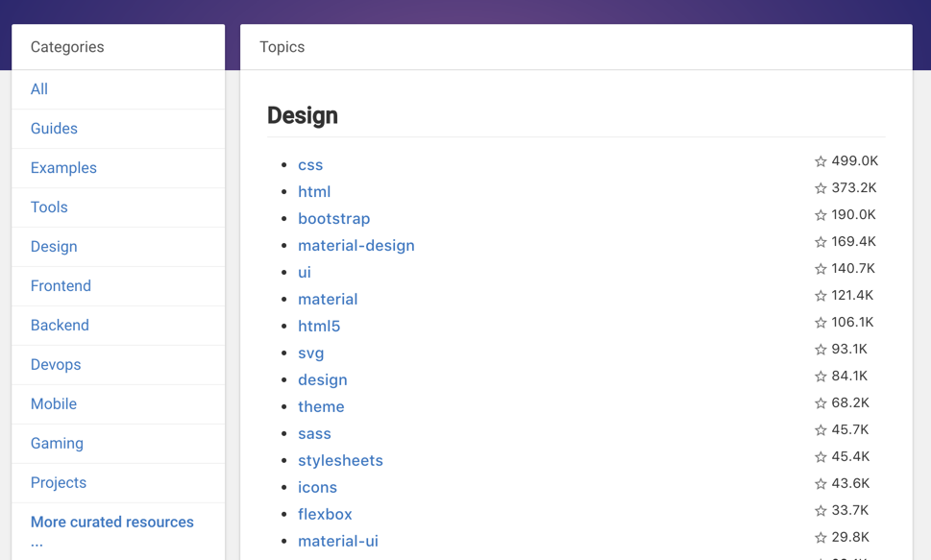This screenshot has width=931, height=560.
Task: Open the css topic link
Action: pyautogui.click(x=310, y=165)
